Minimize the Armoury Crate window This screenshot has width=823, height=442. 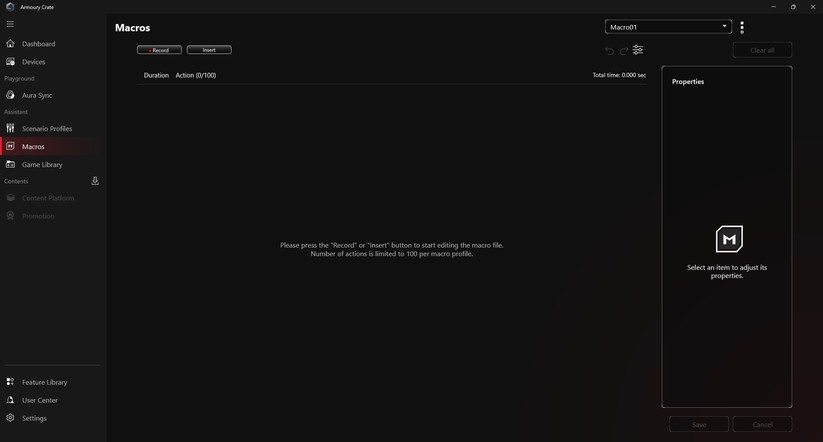tap(773, 7)
